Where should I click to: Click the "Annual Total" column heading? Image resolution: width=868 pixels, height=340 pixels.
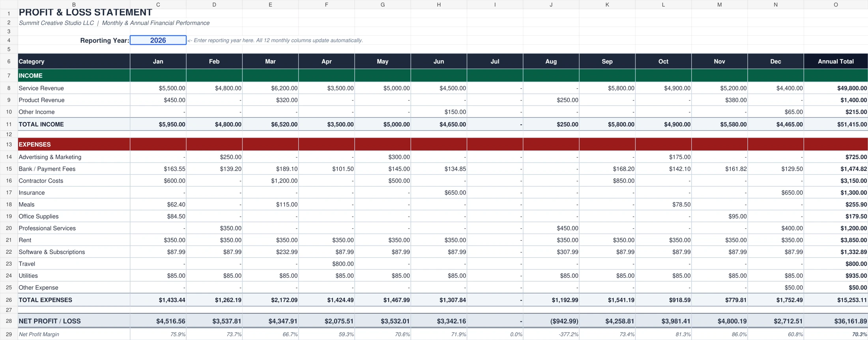836,61
